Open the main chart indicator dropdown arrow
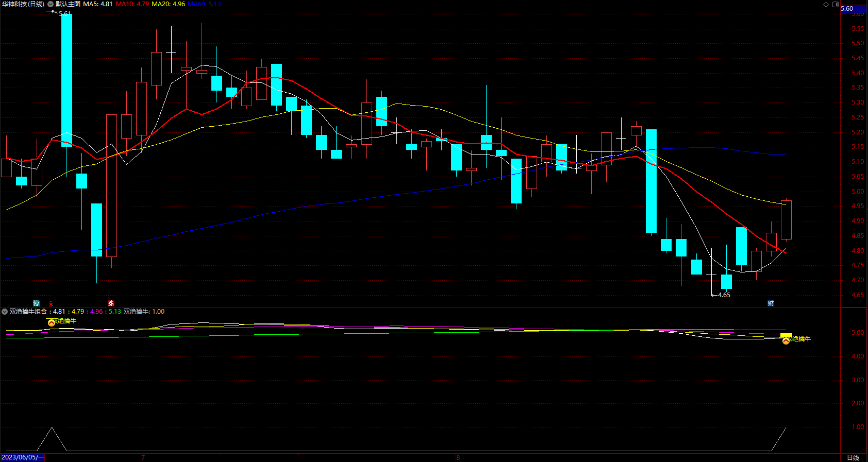 point(51,4)
